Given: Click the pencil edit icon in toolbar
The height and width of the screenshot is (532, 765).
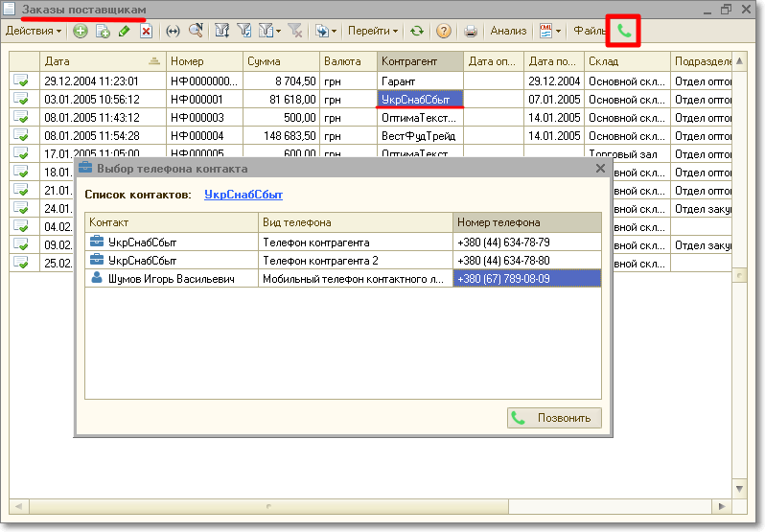Looking at the screenshot, I should click(x=124, y=31).
